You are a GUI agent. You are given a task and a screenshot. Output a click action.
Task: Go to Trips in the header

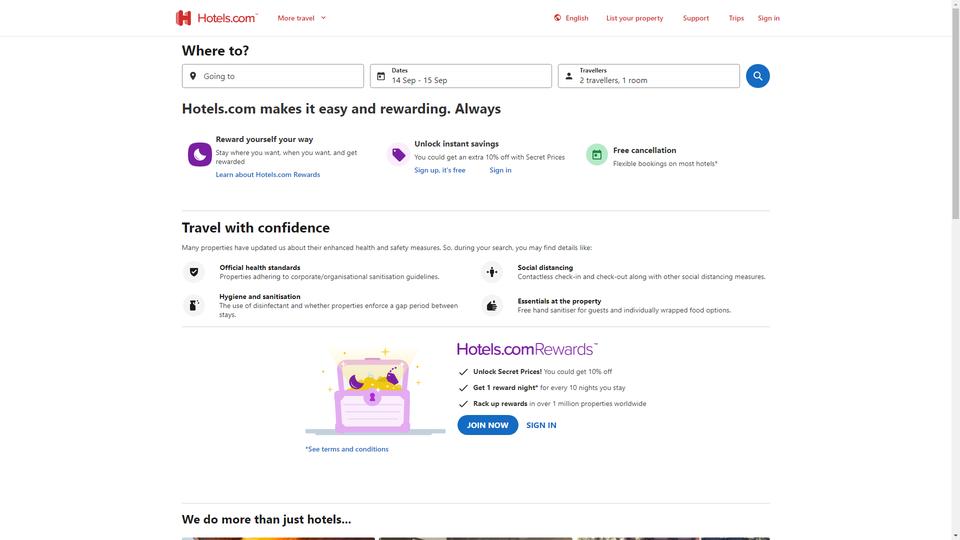[x=736, y=18]
